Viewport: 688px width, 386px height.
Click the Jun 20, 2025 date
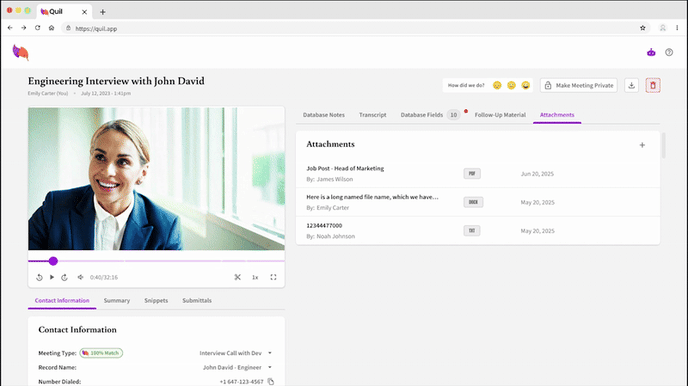pyautogui.click(x=537, y=174)
